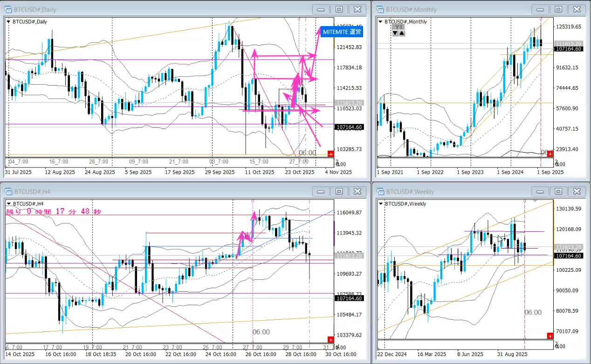591x364 pixels.
Task: Click the Weekly chart window title icon
Action: 380,191
